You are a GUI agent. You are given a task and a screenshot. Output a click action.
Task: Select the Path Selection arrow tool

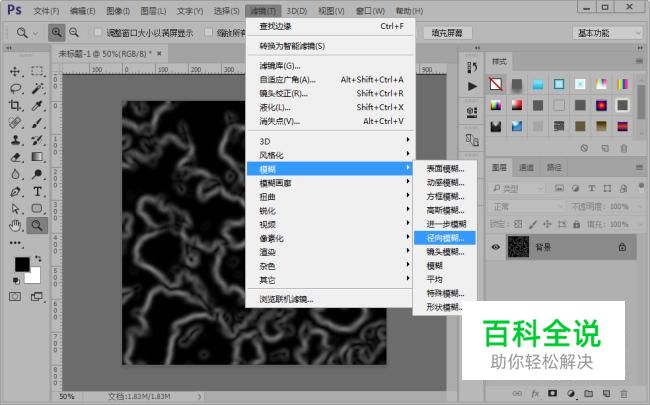click(x=15, y=209)
